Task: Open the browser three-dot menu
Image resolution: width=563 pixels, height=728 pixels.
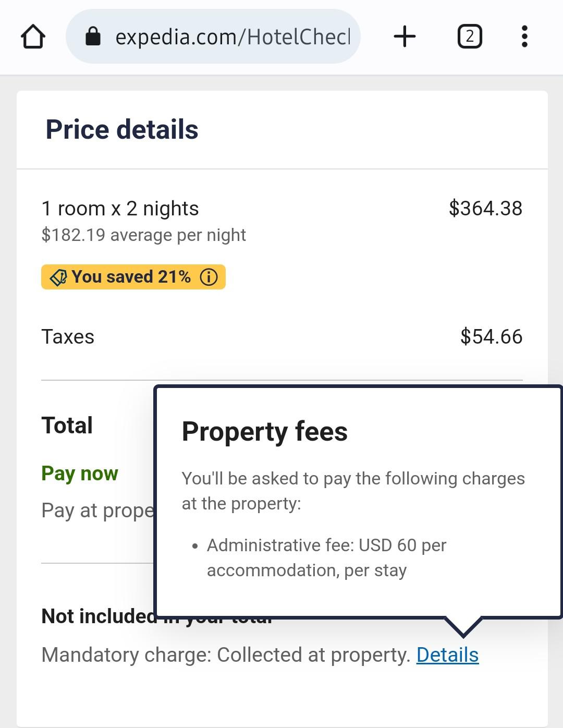Action: [x=524, y=37]
